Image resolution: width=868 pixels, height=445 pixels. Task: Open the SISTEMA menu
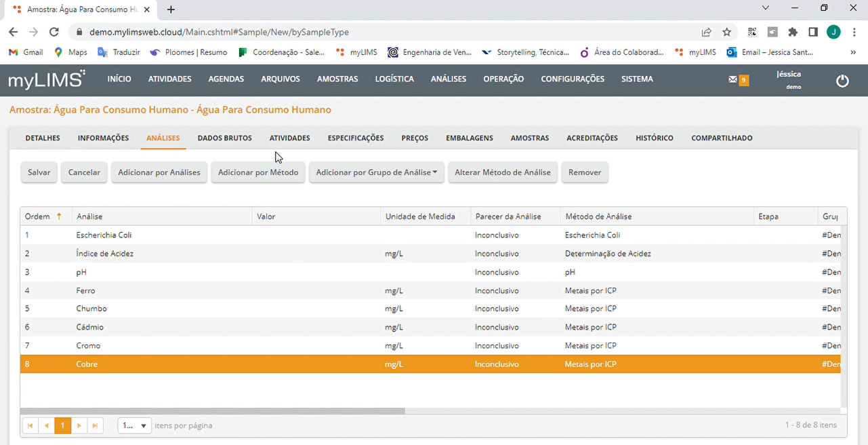(x=637, y=79)
